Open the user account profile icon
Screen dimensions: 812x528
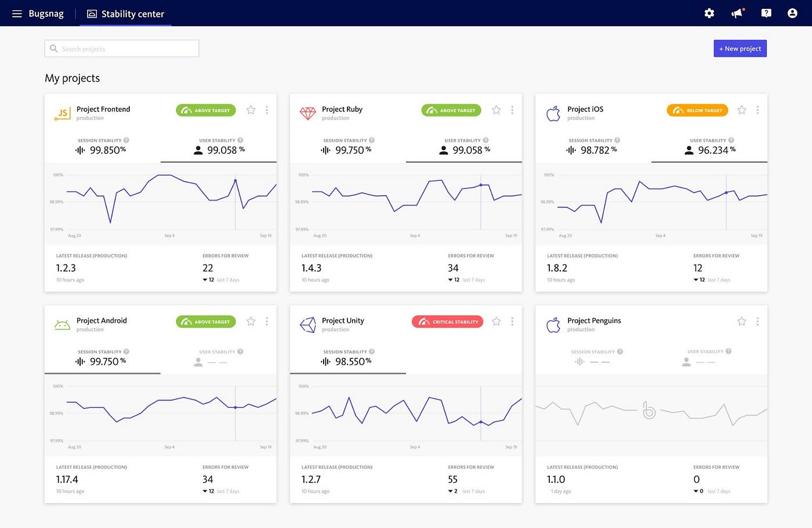pos(792,13)
